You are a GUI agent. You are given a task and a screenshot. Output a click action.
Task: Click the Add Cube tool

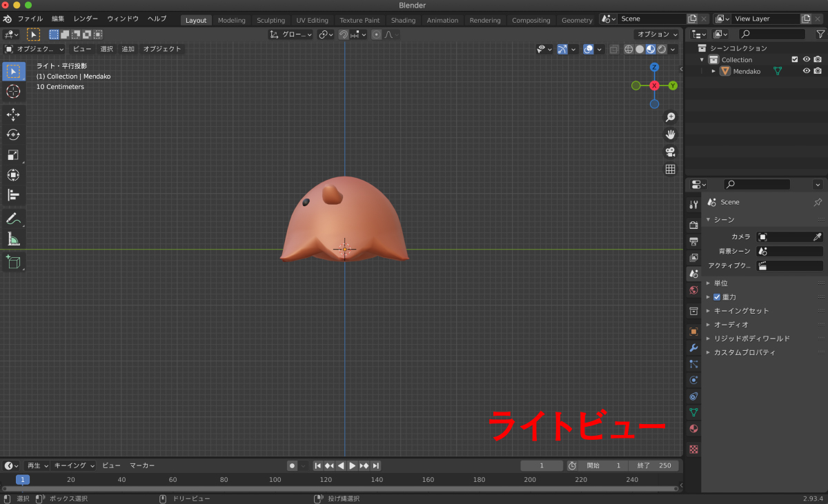[13, 261]
